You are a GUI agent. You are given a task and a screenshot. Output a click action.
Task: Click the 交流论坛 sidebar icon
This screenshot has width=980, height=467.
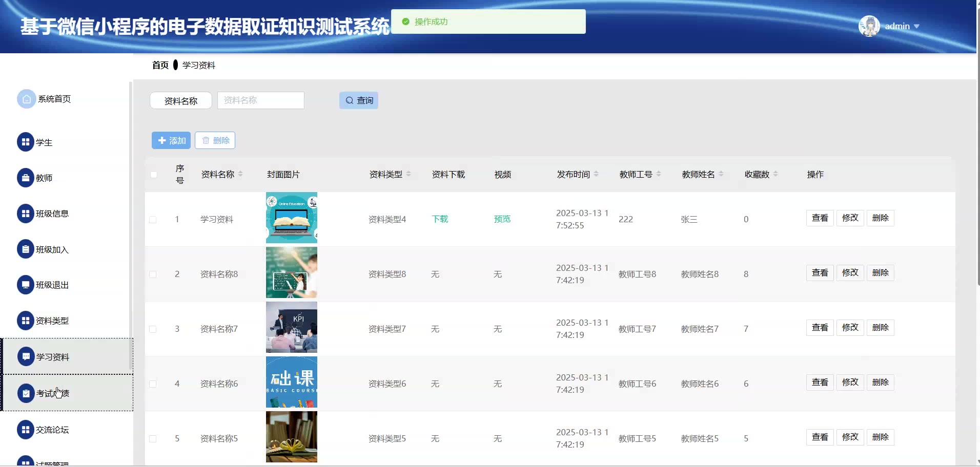[25, 430]
